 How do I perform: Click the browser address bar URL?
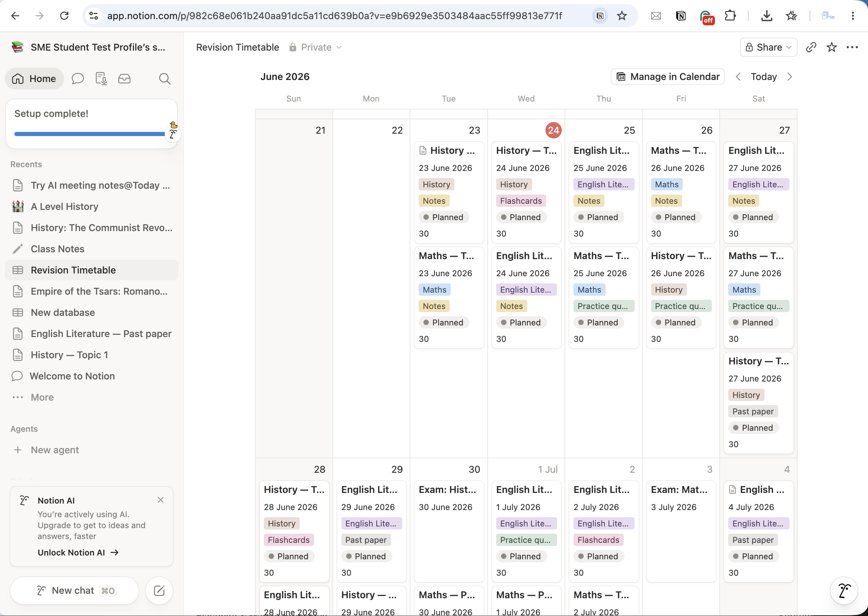[334, 15]
